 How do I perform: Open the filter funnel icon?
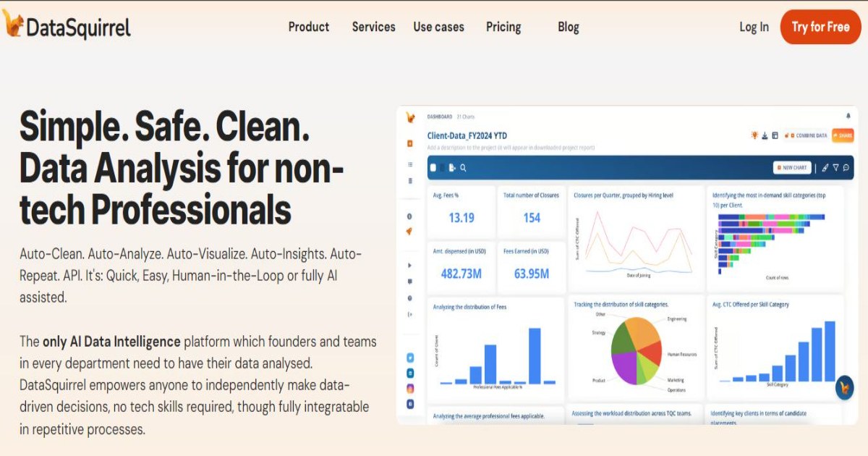[835, 168]
